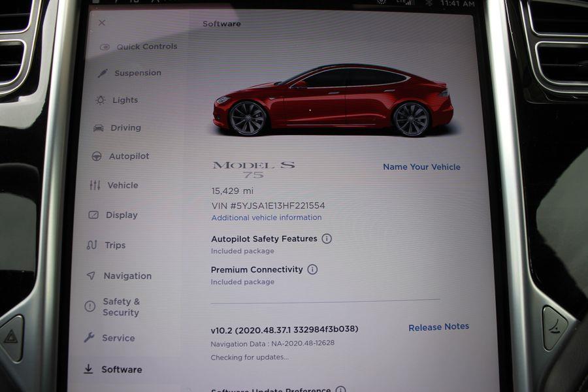Screen dimensions: 588x392
Task: Open Service settings
Action: 109,338
